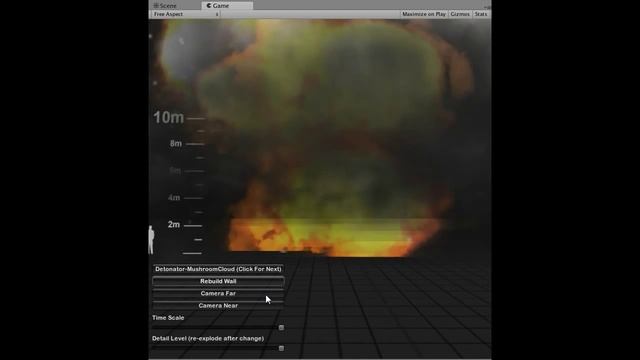
Task: Click the Camera Near button
Action: pos(218,306)
